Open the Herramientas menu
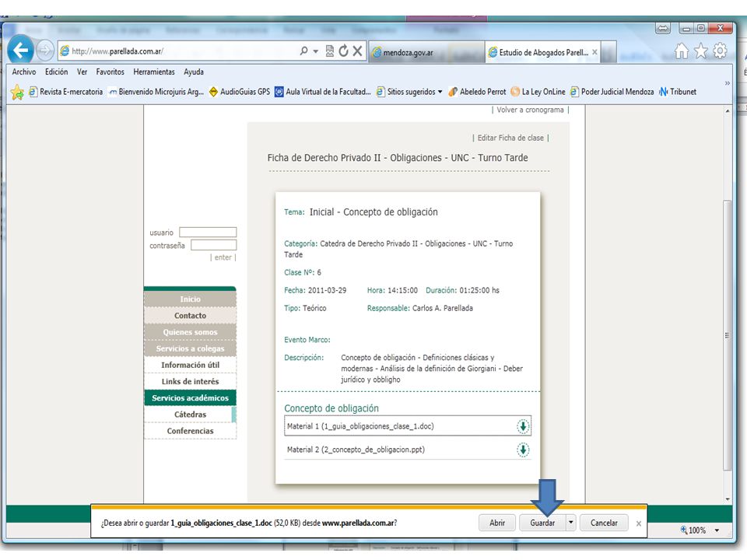Viewport: 747px width, 560px height. pyautogui.click(x=154, y=72)
